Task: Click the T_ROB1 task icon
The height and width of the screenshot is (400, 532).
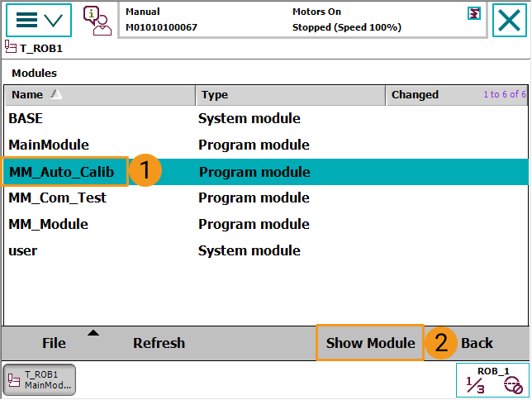Action: tap(10, 48)
